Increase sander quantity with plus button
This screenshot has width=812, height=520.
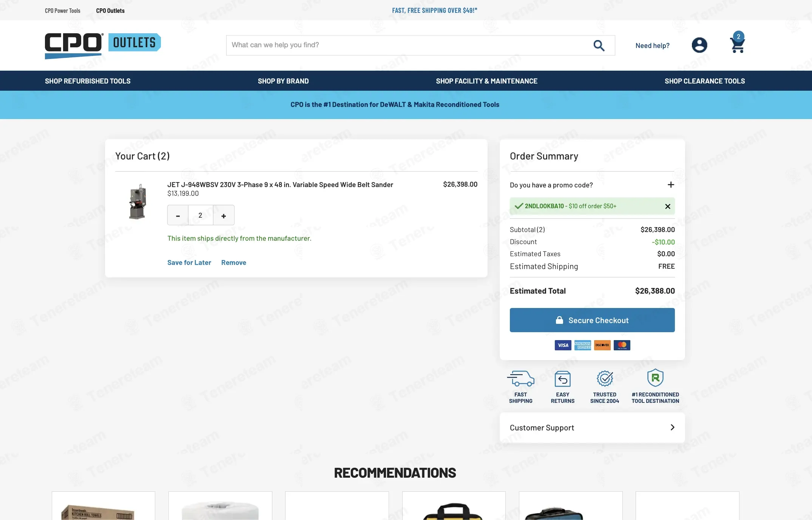point(224,215)
